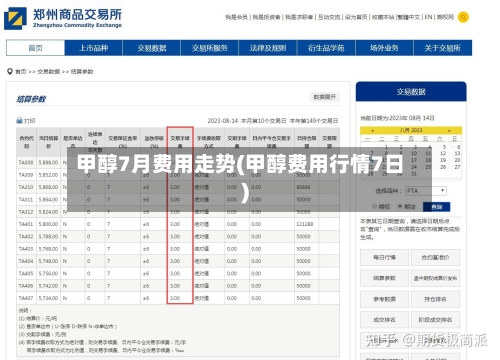Click breadcrumb link 首页
The height and width of the screenshot is (360, 500).
pos(21,72)
